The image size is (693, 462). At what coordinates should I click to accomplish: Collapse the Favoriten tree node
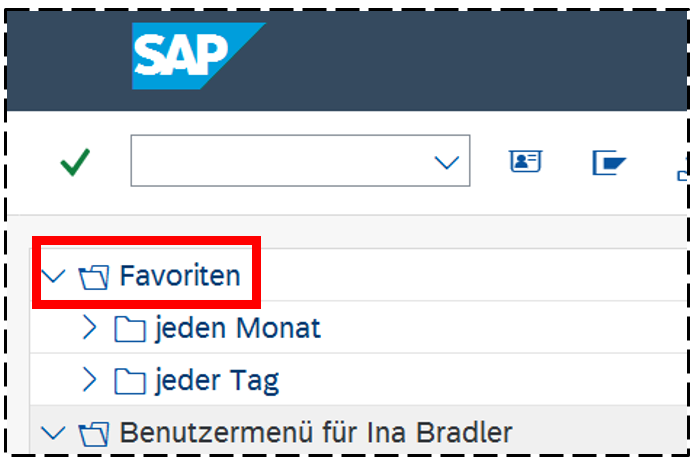54,275
